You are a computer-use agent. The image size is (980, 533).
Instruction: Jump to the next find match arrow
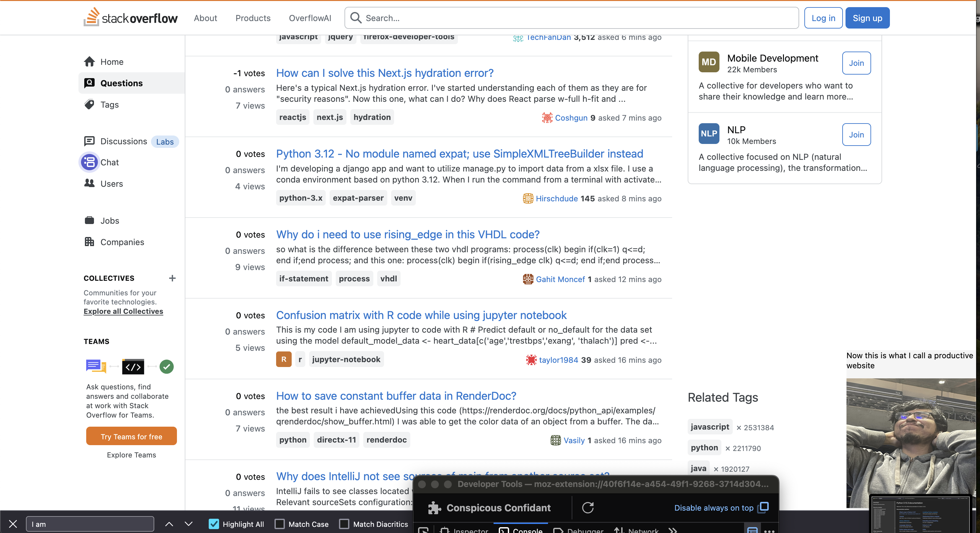point(188,524)
